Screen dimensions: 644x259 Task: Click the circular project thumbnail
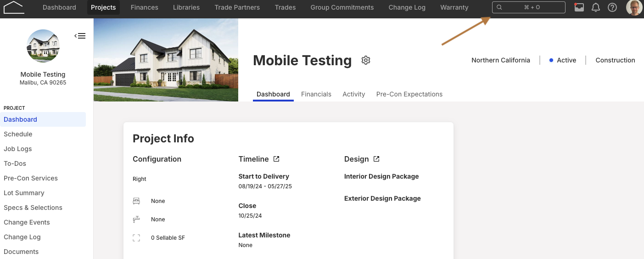click(43, 46)
